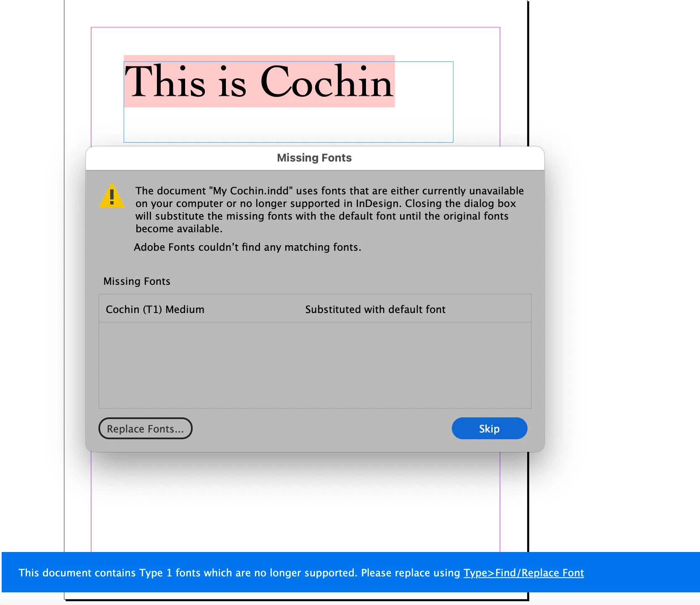Click the blank page area above the heading
Viewport: 700px width, 605px height.
pyautogui.click(x=295, y=41)
